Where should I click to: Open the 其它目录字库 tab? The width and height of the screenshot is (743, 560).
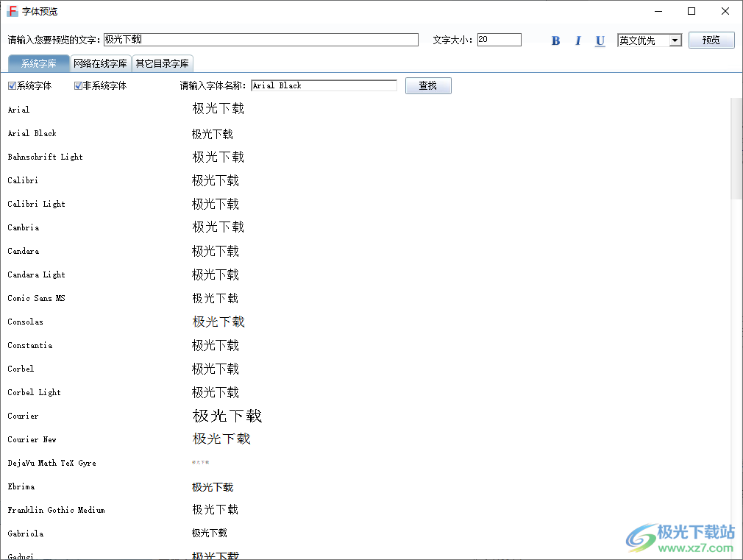click(163, 63)
